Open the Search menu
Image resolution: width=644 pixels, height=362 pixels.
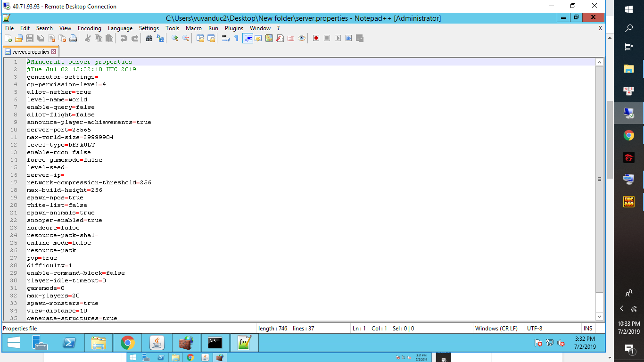[x=44, y=28]
